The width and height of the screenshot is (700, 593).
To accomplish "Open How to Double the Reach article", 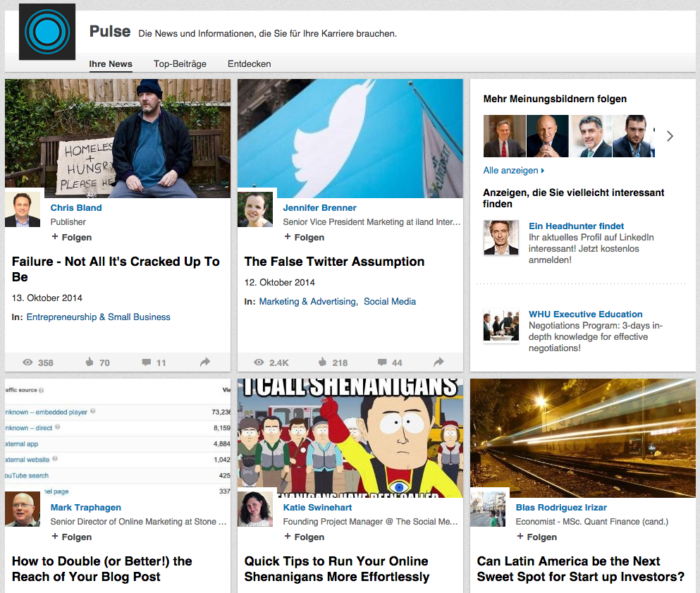I will coord(102,568).
